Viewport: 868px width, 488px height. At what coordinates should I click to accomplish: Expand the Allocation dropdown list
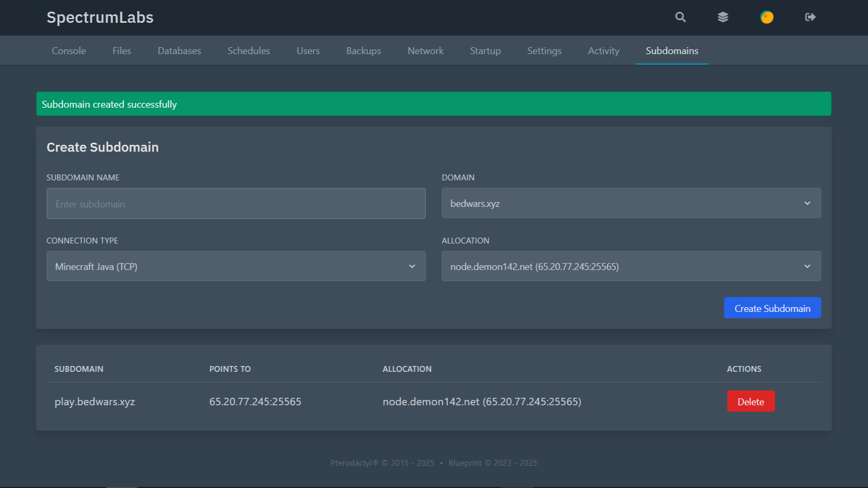click(631, 266)
